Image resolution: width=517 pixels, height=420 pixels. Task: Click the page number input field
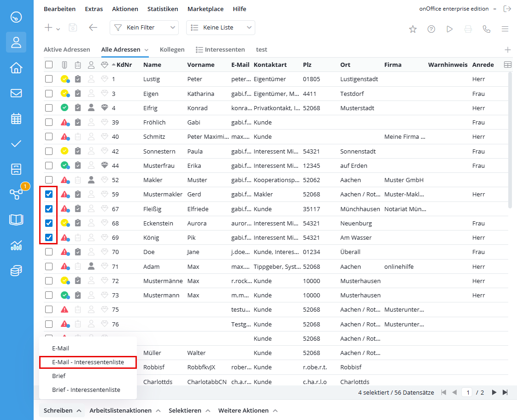click(x=468, y=392)
